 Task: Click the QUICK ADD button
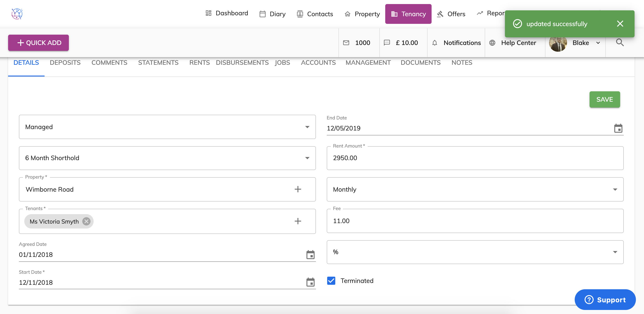38,43
